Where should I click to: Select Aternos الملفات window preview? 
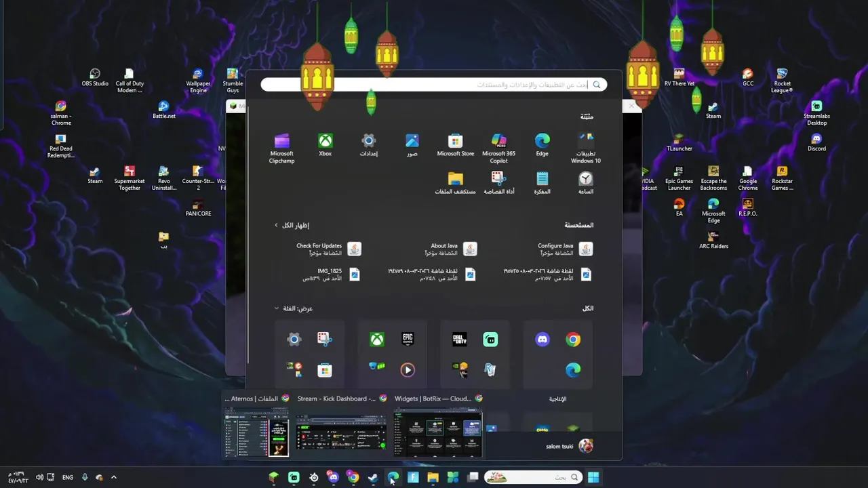pos(257,426)
